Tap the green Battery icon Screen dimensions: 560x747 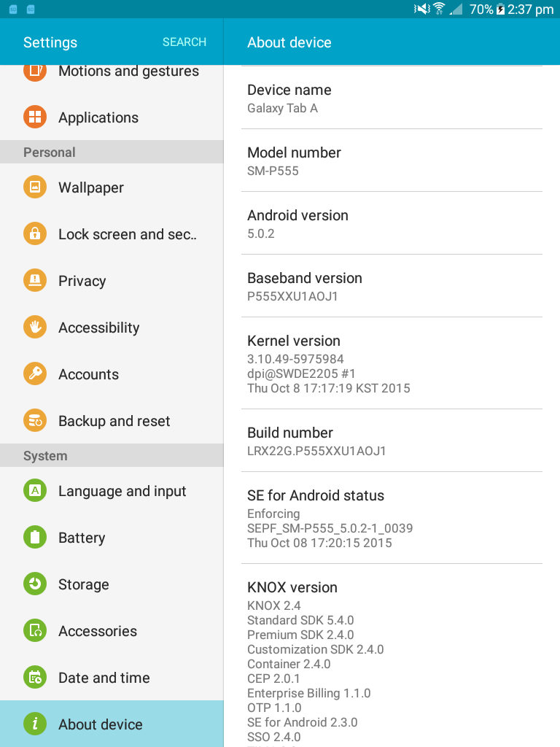34,538
